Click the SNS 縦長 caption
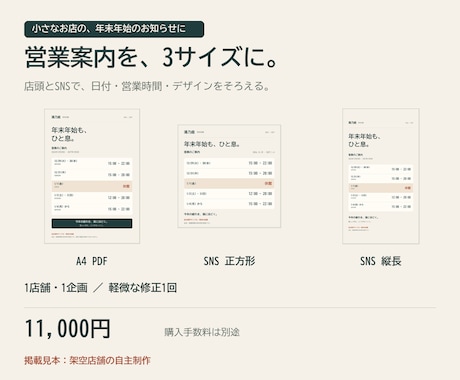Image resolution: width=460 pixels, height=380 pixels. (x=381, y=261)
